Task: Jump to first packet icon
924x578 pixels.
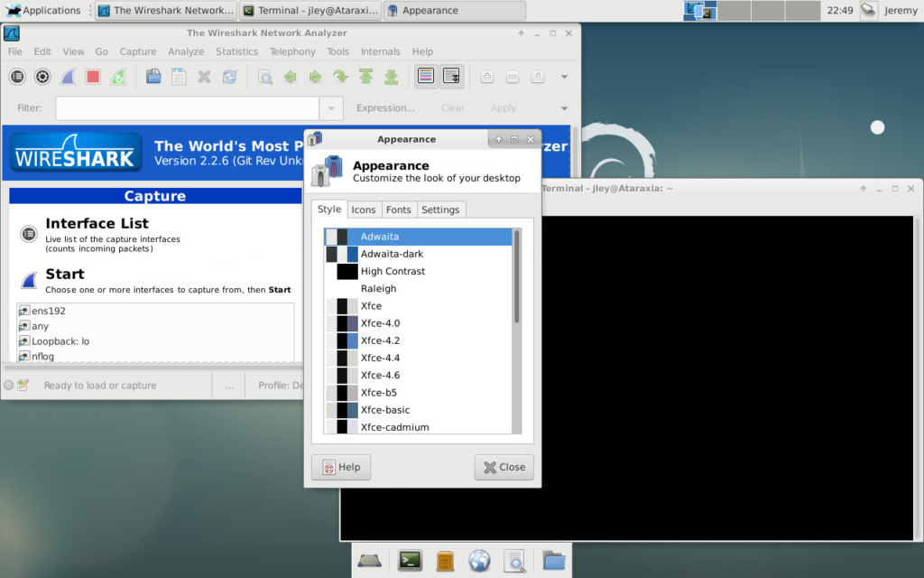Action: click(366, 77)
